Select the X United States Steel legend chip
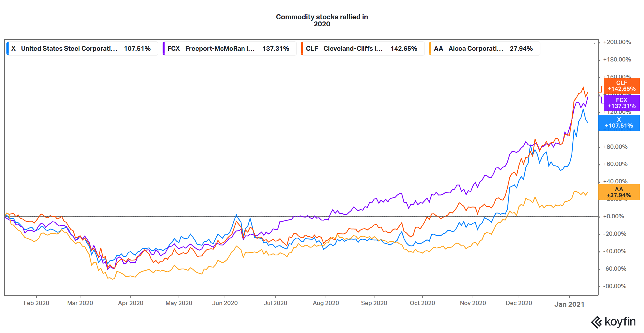 [82, 49]
